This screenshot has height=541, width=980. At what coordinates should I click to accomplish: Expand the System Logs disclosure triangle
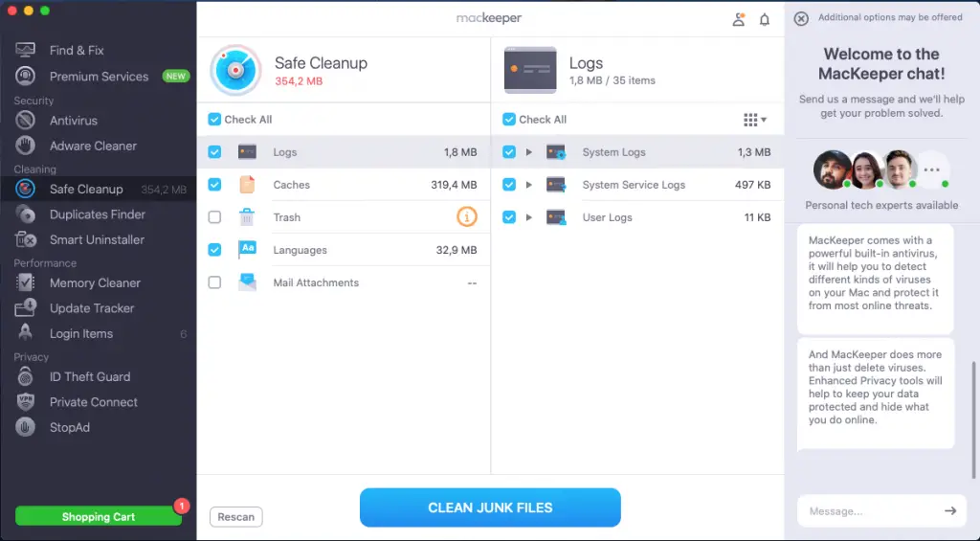point(528,152)
